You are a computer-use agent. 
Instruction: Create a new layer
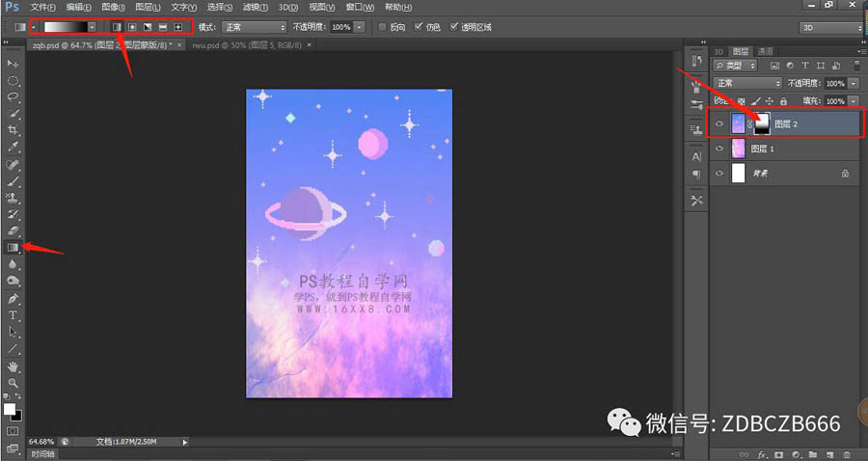tap(829, 455)
